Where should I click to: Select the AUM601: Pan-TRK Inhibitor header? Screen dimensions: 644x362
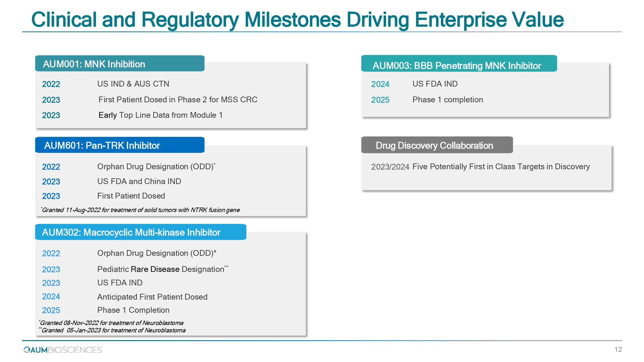[x=120, y=145]
